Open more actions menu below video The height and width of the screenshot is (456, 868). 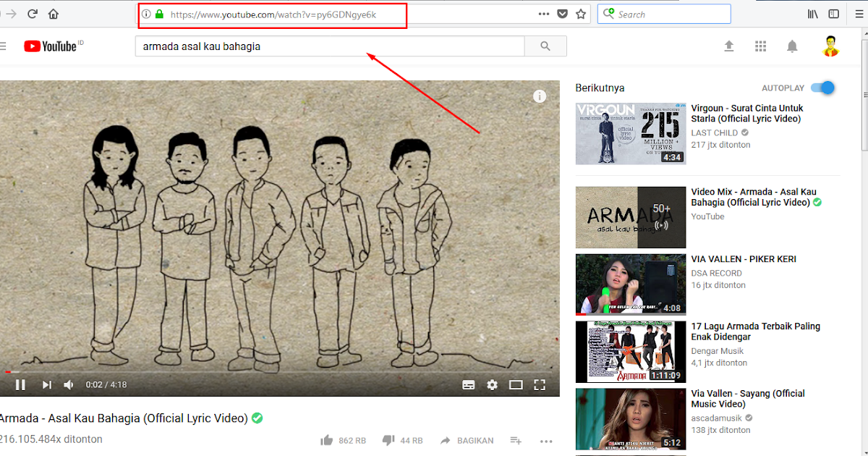click(x=546, y=441)
